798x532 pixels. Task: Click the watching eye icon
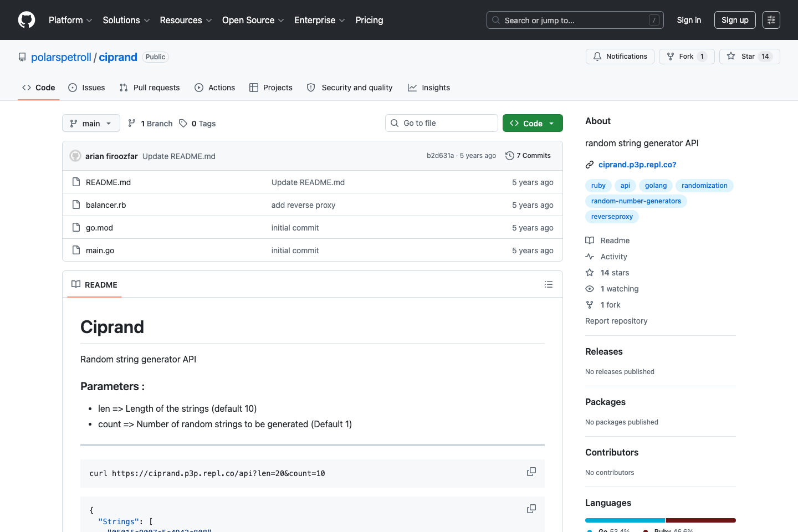pyautogui.click(x=590, y=288)
